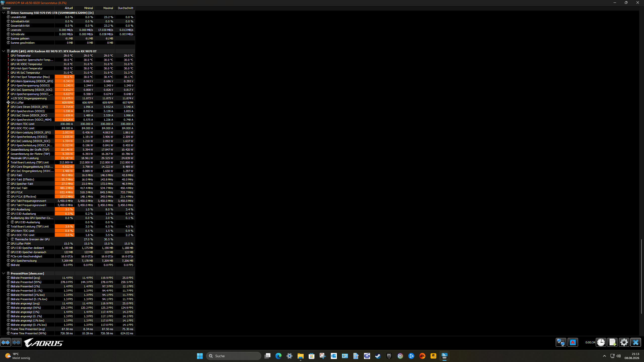644x362 pixels.
Task: Click the Maximal column header
Action: tap(105, 8)
